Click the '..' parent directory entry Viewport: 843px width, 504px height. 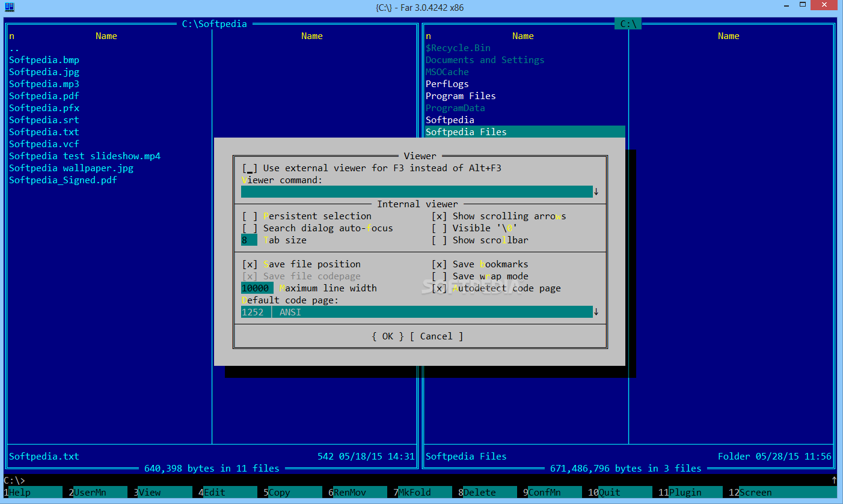tap(14, 48)
